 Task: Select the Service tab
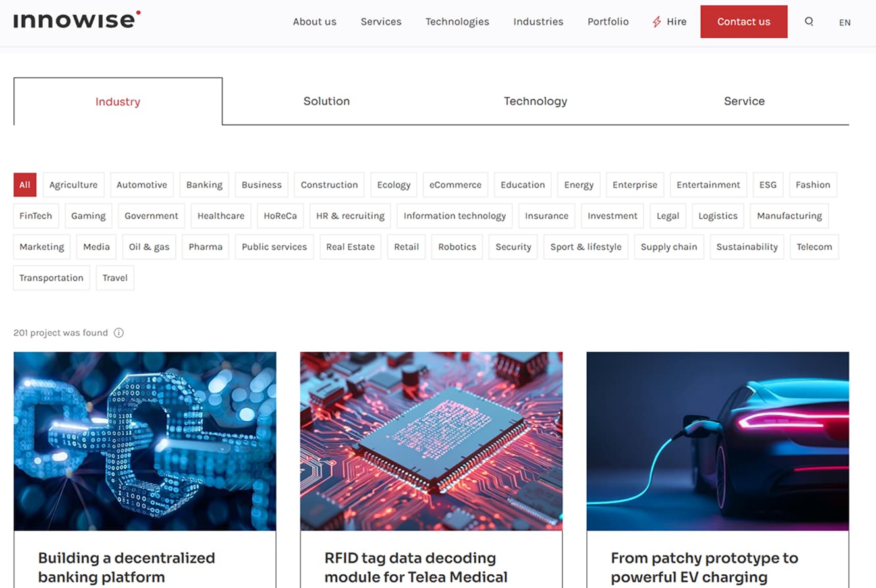click(x=744, y=101)
